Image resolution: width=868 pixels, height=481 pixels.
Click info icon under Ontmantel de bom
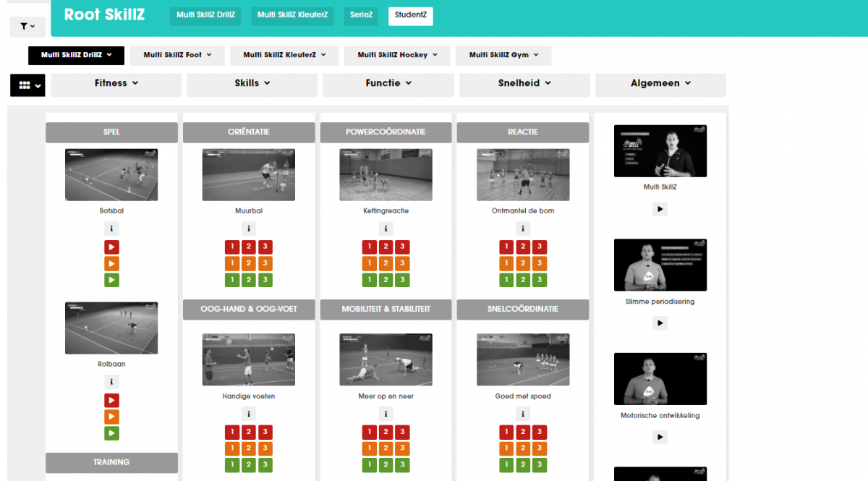coord(523,229)
